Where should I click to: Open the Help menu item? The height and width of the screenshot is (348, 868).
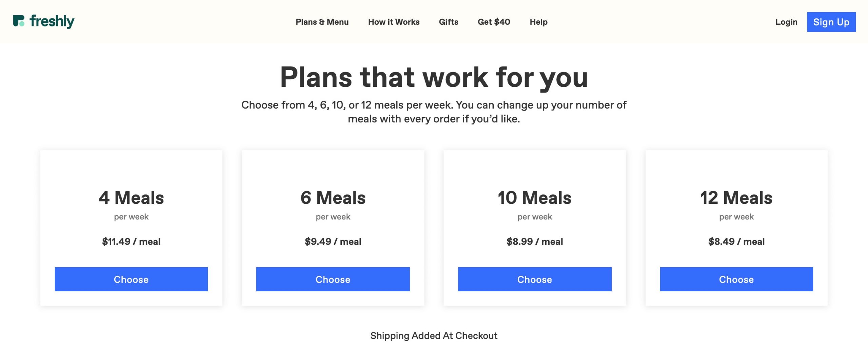pos(538,22)
